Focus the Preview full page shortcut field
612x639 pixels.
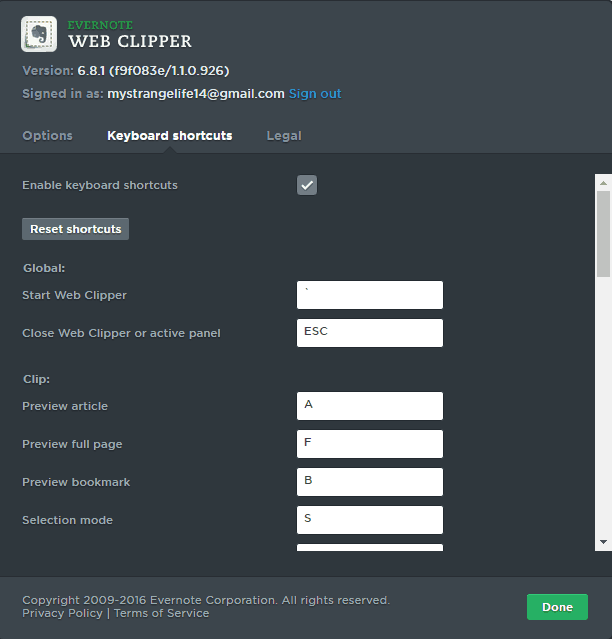point(370,444)
